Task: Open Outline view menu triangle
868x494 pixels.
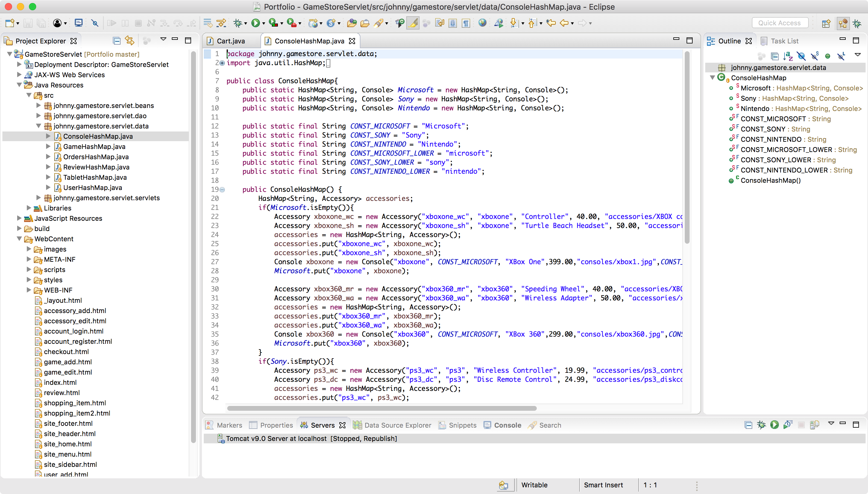Action: (x=857, y=55)
